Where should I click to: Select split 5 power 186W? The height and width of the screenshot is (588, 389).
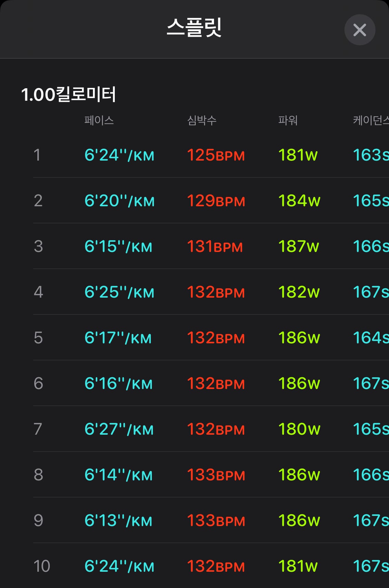[299, 338]
